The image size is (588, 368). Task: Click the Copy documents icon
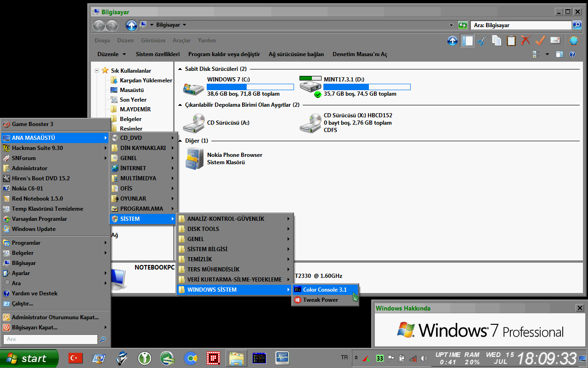point(497,41)
